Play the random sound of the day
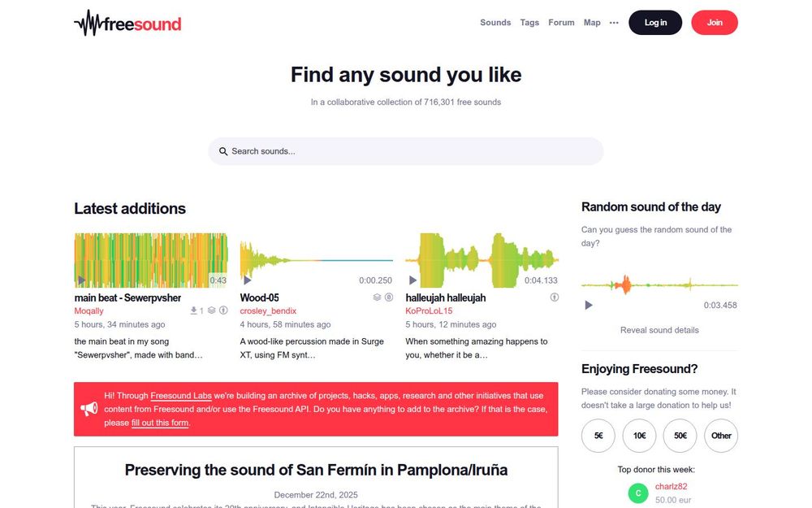Image resolution: width=812 pixels, height=508 pixels. 589,306
